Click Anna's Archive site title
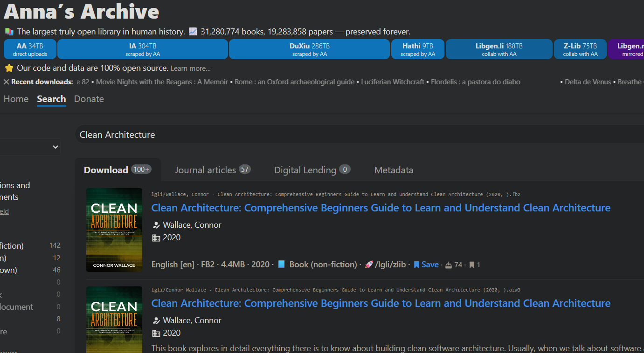The width and height of the screenshot is (644, 353). 81,11
